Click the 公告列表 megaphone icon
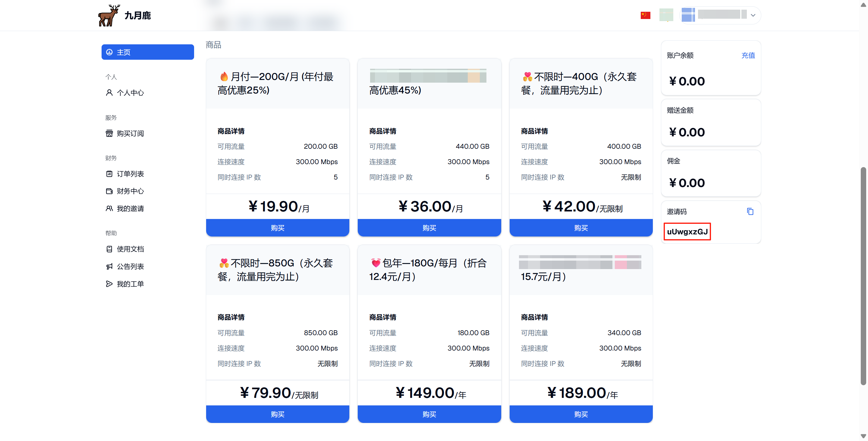This screenshot has height=441, width=868. (109, 267)
